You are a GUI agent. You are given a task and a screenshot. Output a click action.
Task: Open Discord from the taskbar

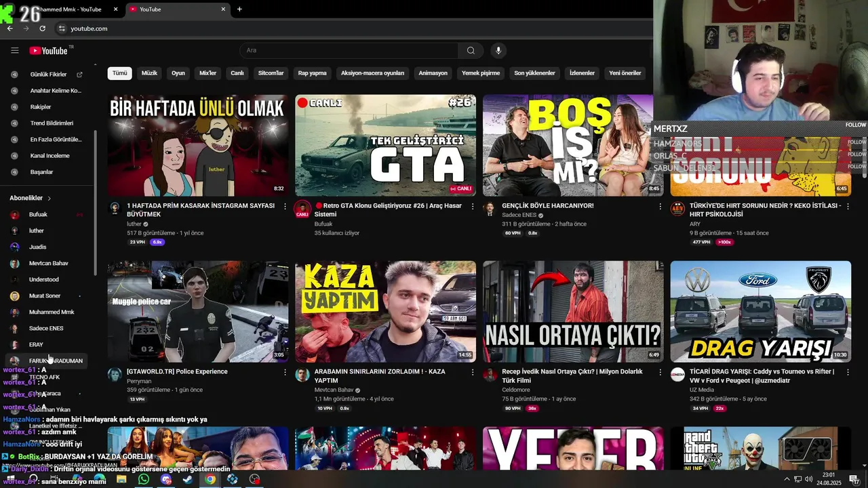point(166,479)
